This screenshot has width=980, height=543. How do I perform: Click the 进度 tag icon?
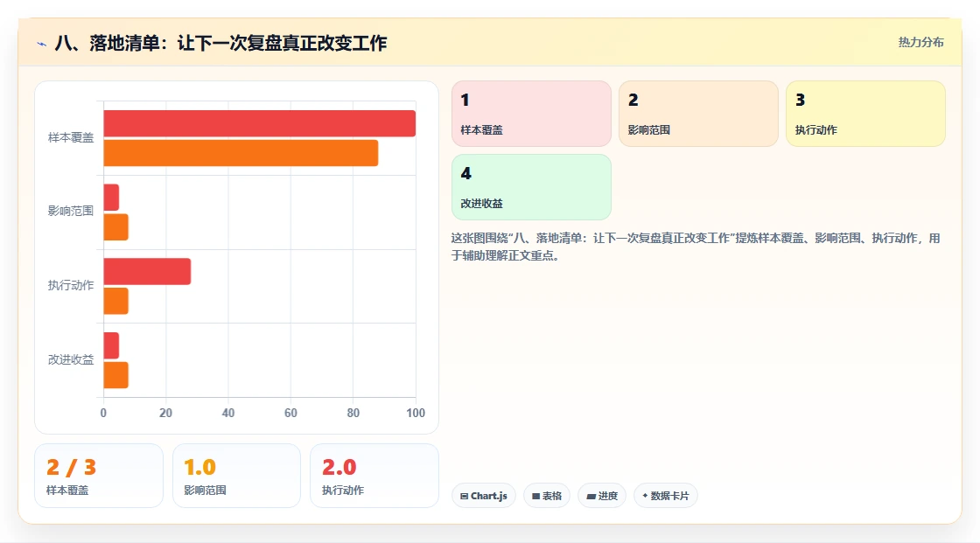(591, 496)
